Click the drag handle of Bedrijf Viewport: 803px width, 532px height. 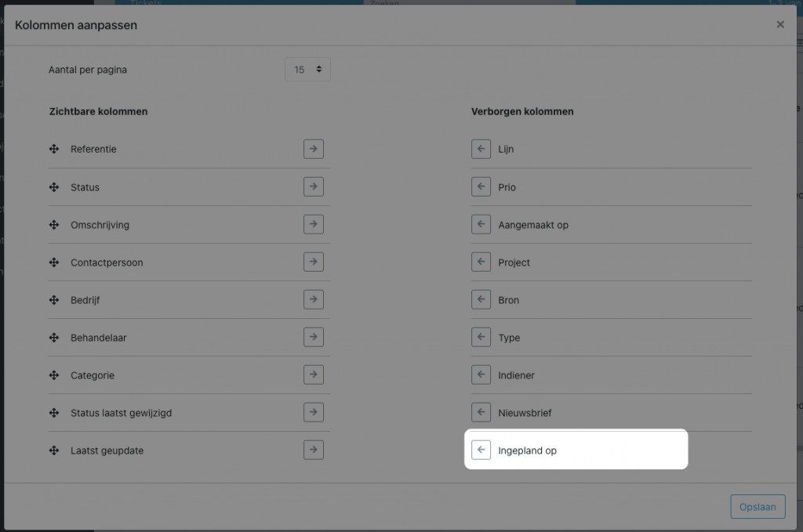coord(54,300)
